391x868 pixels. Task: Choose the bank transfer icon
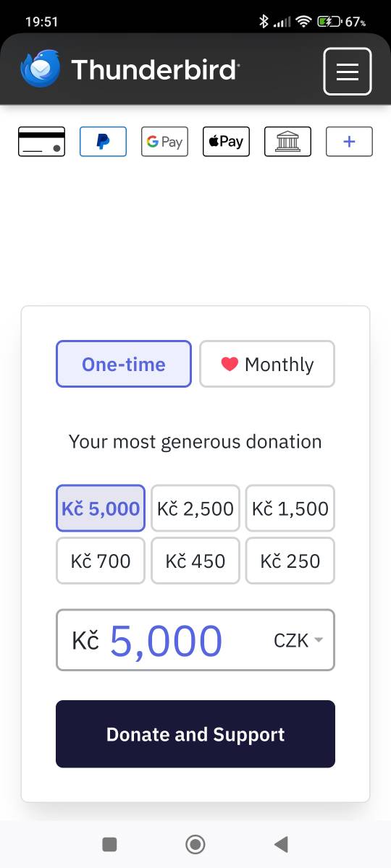(287, 142)
